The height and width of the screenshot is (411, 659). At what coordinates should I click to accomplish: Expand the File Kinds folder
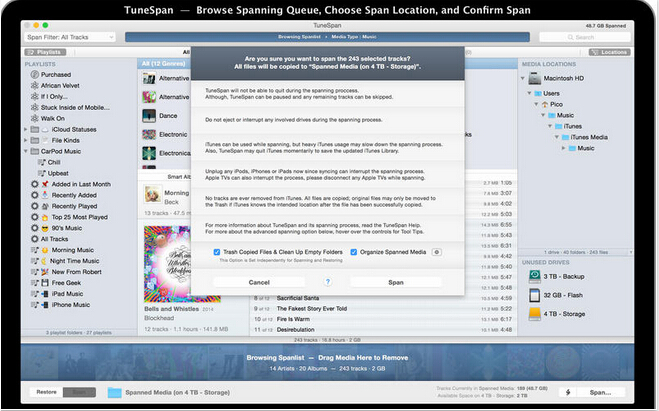(x=26, y=140)
